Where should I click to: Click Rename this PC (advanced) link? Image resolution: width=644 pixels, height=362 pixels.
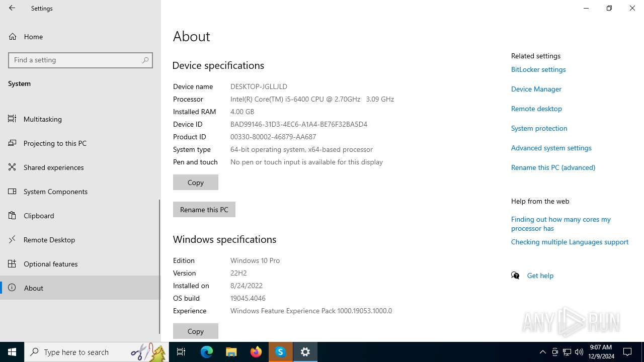[553, 167]
